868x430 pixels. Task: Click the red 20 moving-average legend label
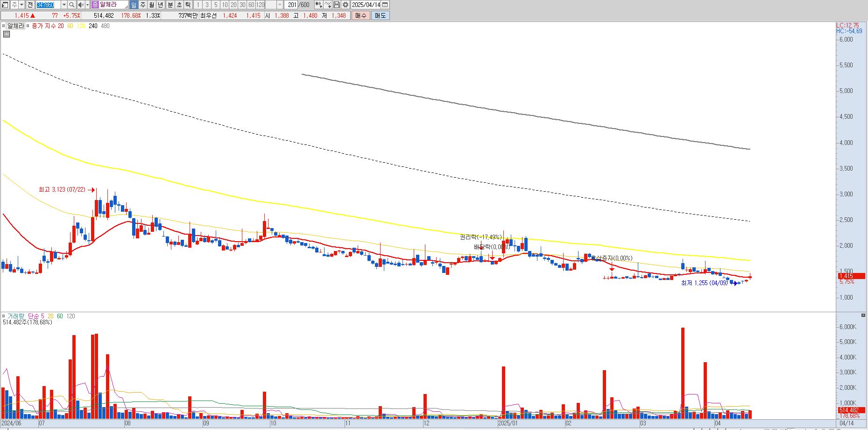pos(61,26)
